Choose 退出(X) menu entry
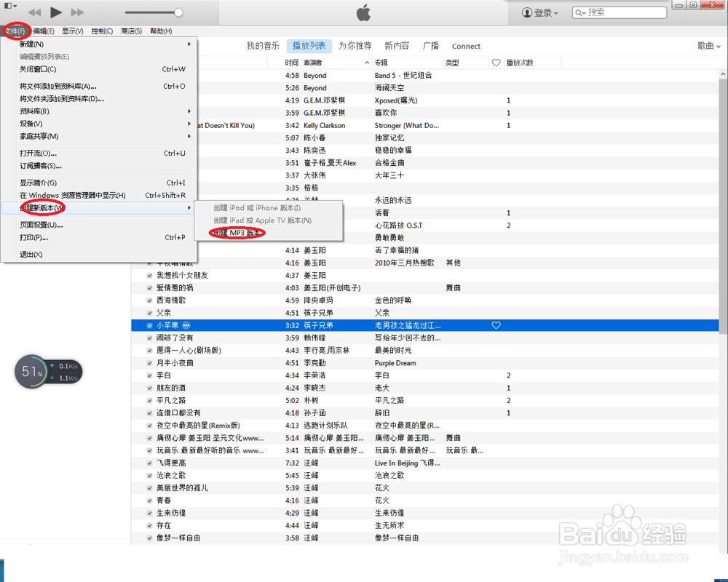This screenshot has width=728, height=582. [99, 255]
